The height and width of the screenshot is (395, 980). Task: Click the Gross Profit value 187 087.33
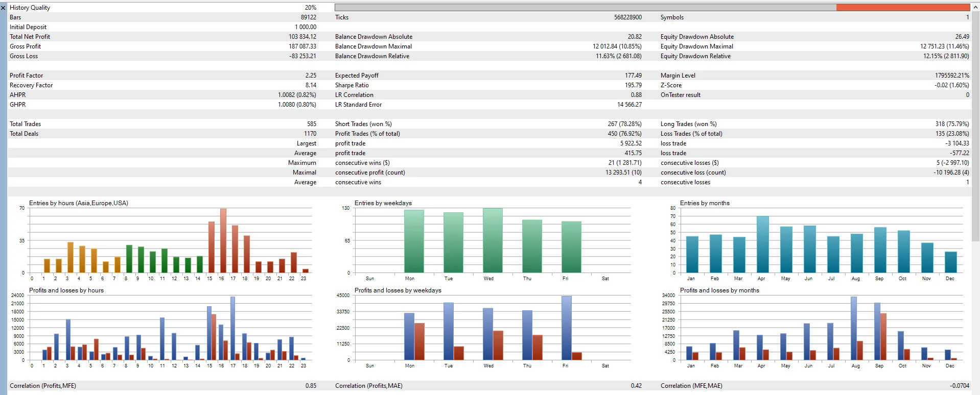tap(302, 46)
